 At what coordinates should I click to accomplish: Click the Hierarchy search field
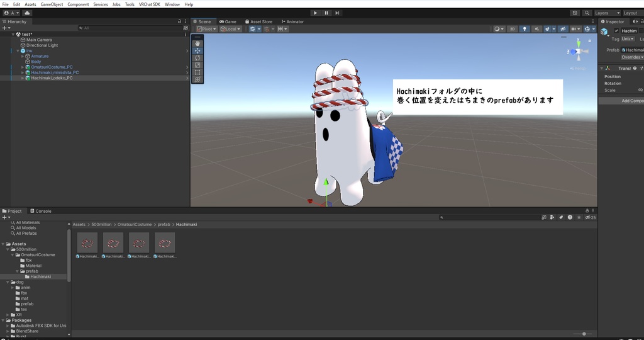coord(130,28)
